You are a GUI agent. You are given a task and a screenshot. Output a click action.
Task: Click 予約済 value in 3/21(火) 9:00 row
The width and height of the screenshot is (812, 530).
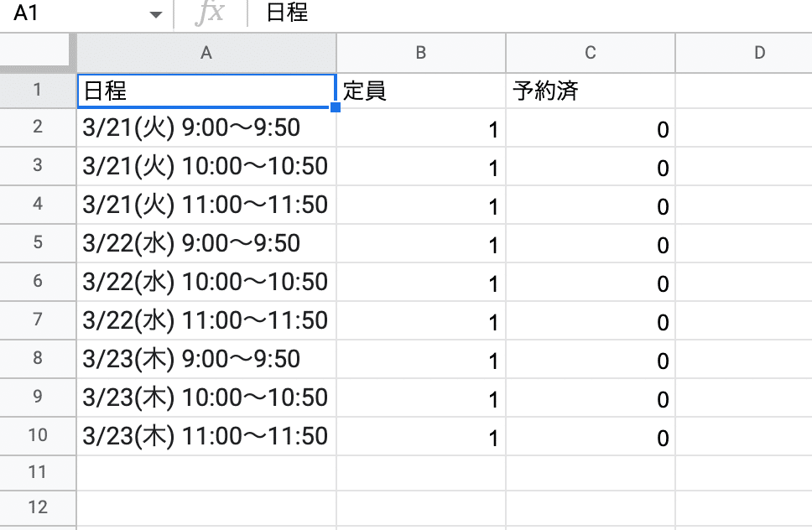591,127
